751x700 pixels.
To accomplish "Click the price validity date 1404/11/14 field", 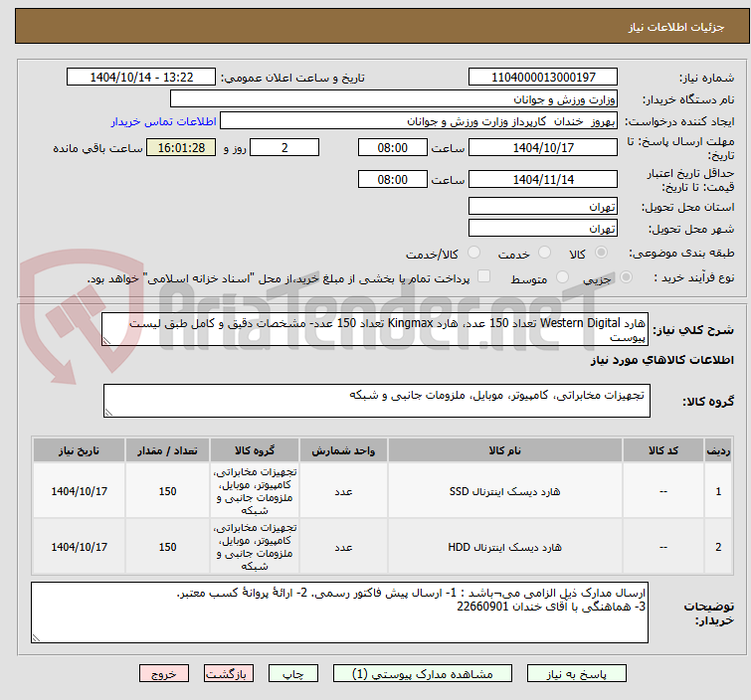I will pos(543,180).
